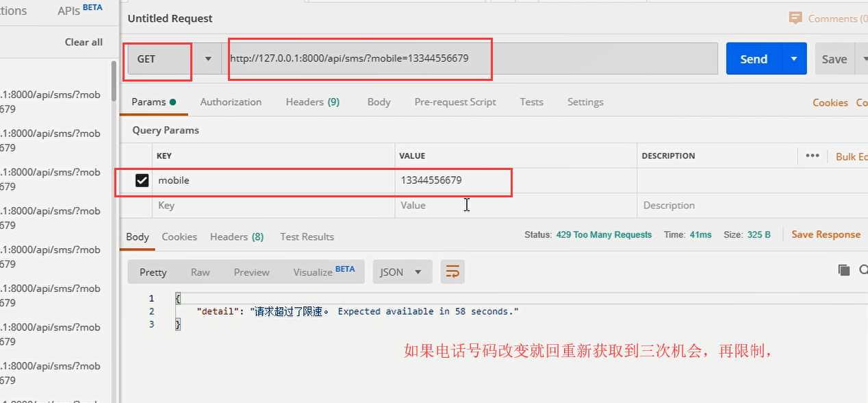Copy the response with the copy icon

point(844,270)
